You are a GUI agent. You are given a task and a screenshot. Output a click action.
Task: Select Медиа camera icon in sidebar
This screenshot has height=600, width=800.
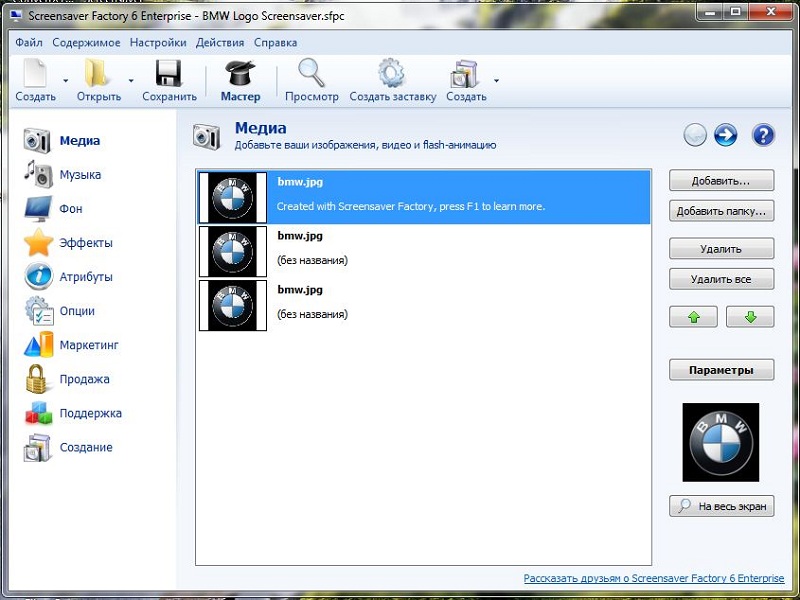(x=37, y=141)
